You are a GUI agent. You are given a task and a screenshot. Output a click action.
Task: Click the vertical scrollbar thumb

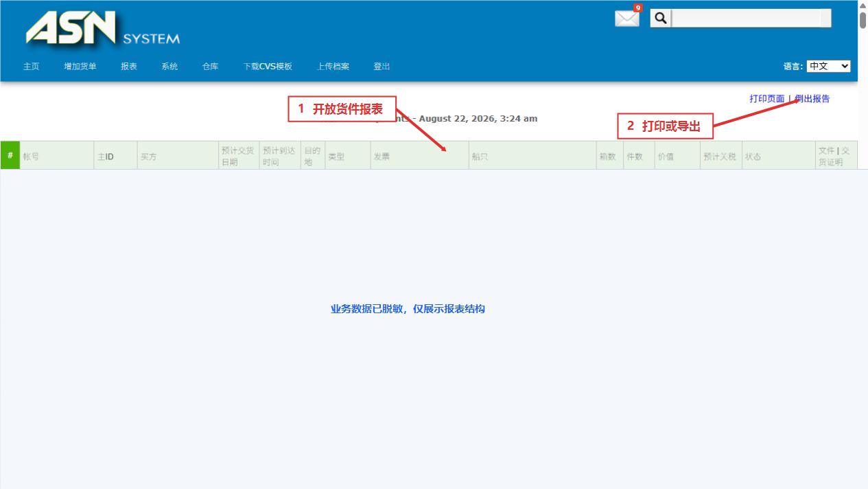coord(863,20)
